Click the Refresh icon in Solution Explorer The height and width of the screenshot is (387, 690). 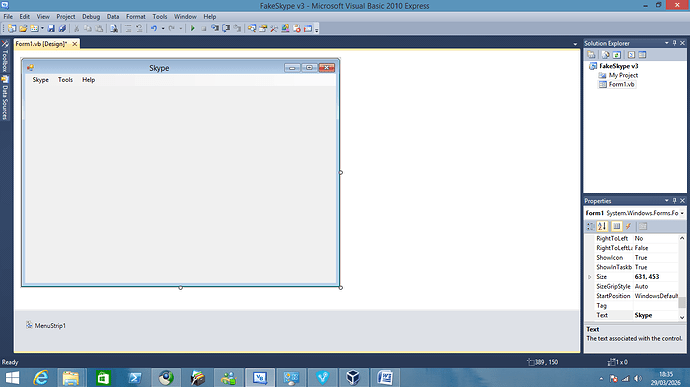tap(617, 55)
